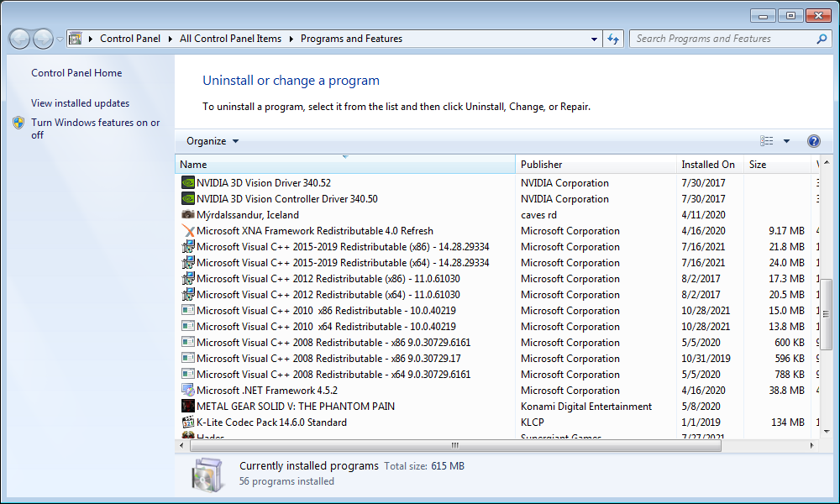Click the K-Lite Codec Pack icon
The width and height of the screenshot is (840, 504).
click(187, 423)
